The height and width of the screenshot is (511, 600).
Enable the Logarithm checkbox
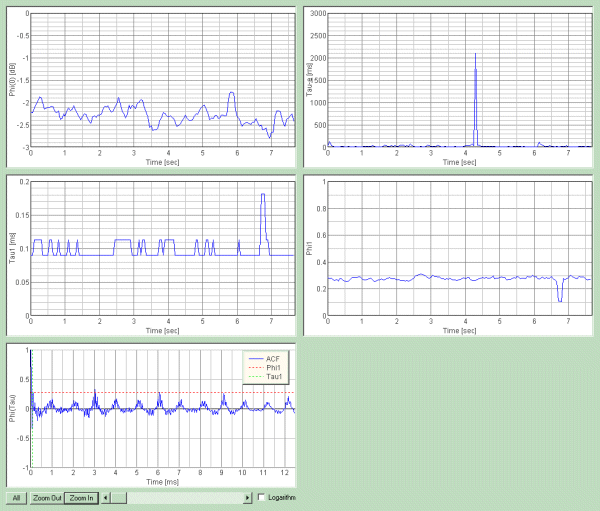coord(262,497)
